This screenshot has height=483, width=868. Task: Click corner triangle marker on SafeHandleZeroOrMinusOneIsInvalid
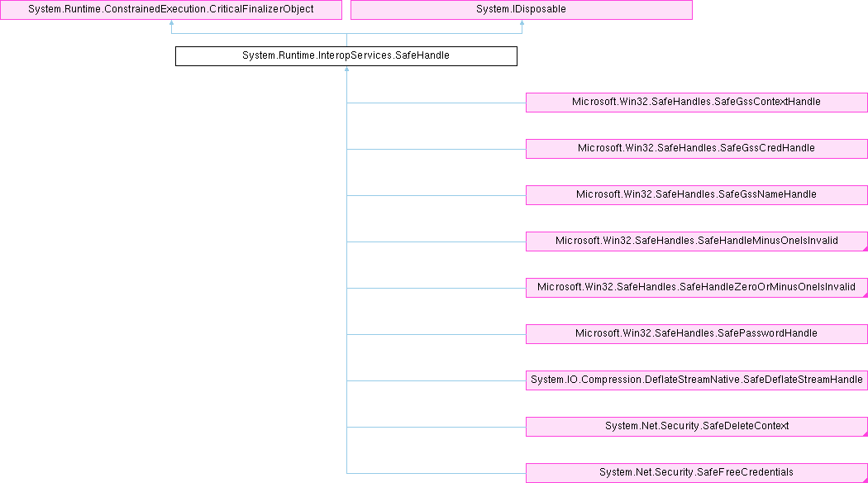click(x=865, y=294)
